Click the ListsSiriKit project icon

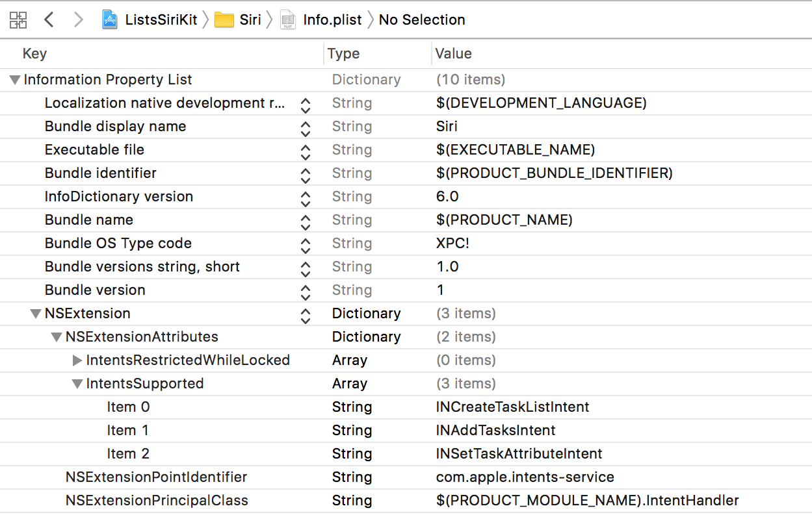(111, 20)
